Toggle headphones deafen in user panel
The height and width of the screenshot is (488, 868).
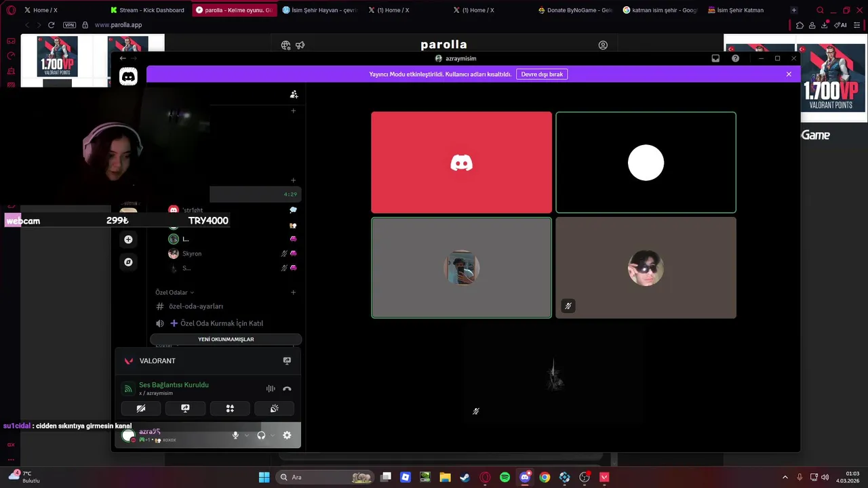click(x=261, y=435)
